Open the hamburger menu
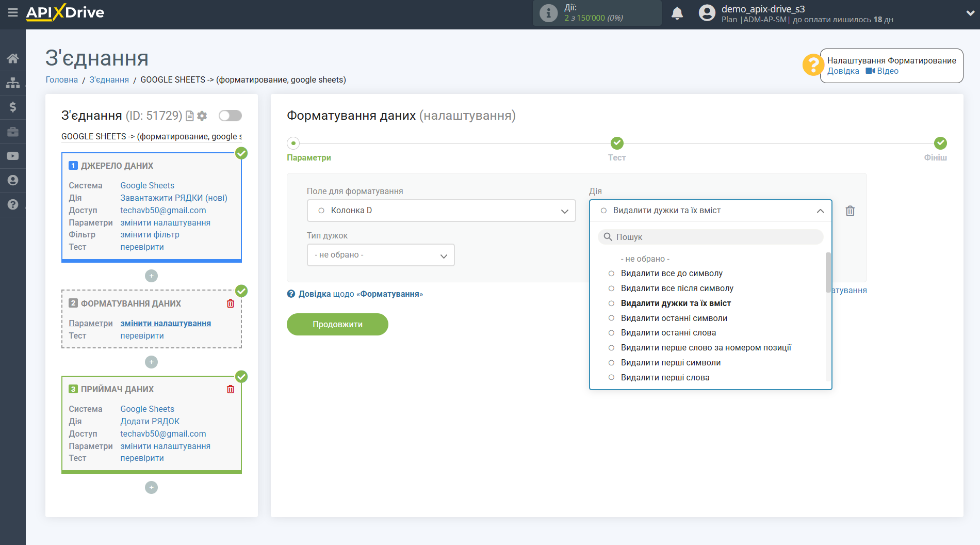 click(13, 12)
